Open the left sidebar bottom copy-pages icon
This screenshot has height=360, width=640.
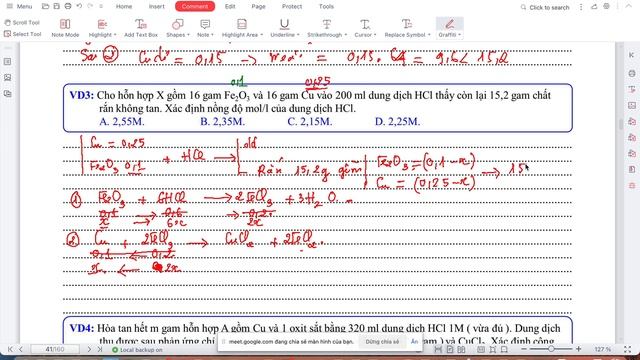(7, 93)
